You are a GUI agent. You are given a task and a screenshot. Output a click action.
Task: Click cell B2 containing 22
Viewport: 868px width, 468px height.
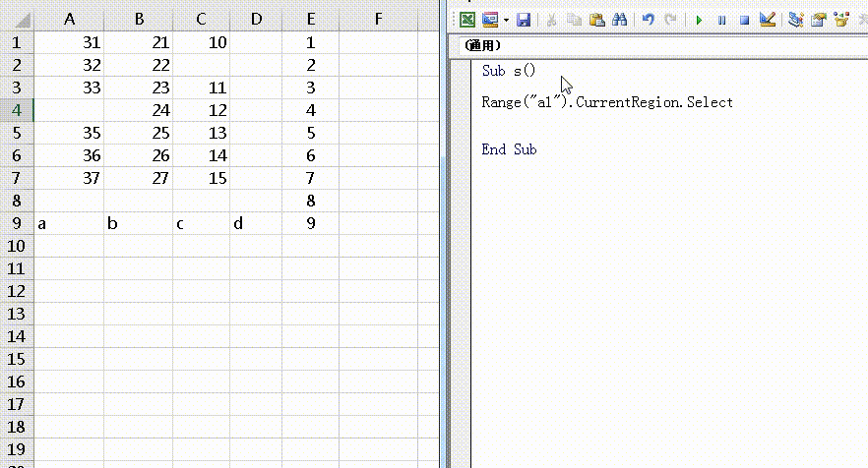139,65
